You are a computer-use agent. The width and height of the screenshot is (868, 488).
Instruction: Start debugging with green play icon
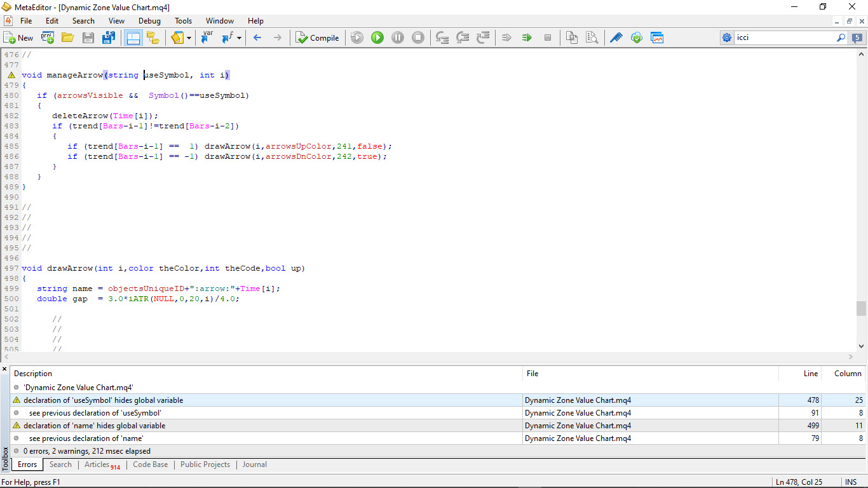(377, 38)
